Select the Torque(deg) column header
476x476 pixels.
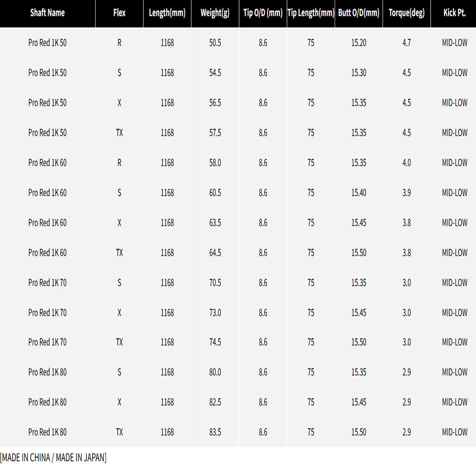pyautogui.click(x=406, y=13)
